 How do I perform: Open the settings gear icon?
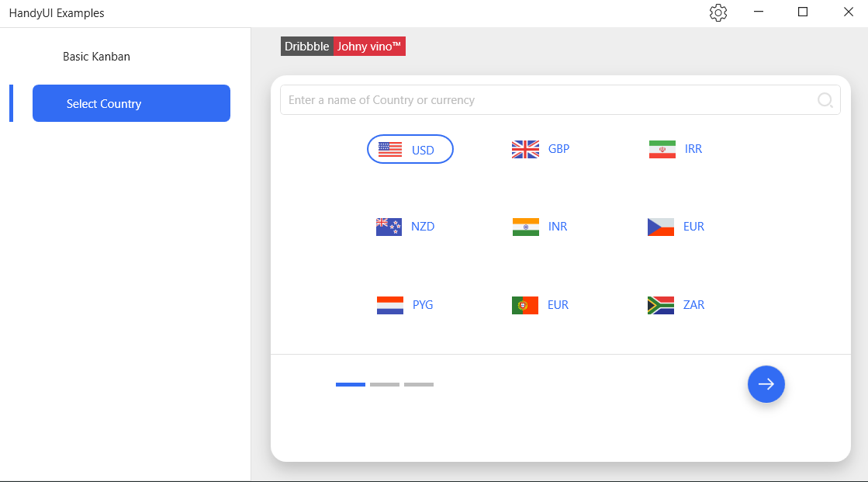(x=718, y=12)
